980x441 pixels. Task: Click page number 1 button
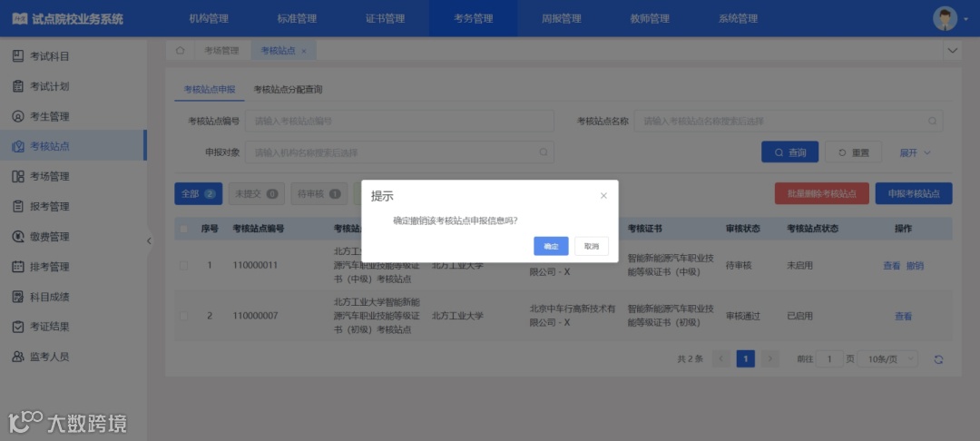746,358
